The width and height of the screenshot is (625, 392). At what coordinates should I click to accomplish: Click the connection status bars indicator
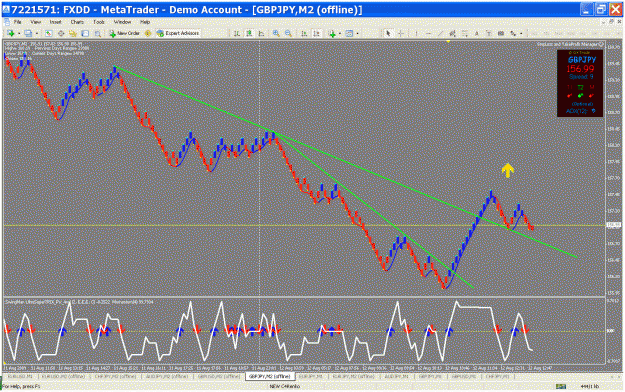point(561,386)
